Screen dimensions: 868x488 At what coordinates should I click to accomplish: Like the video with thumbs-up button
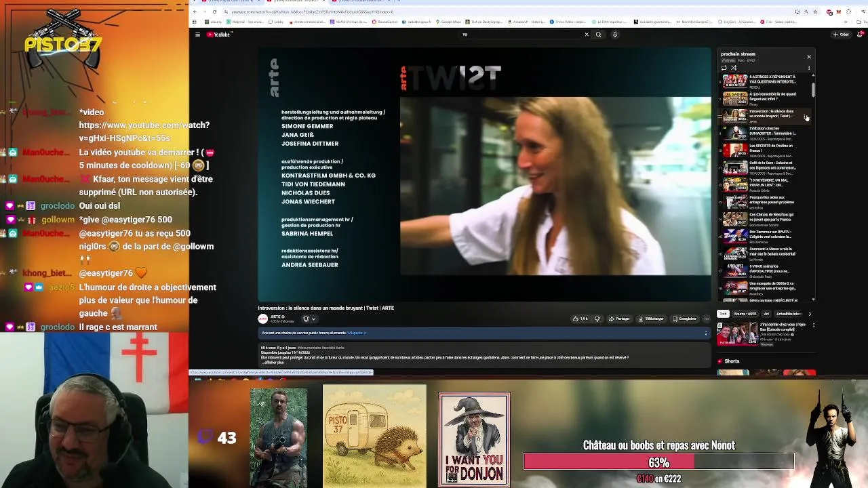(580, 319)
